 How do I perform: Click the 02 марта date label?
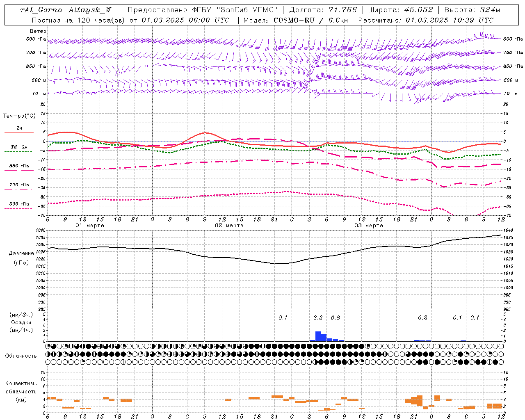pos(229,226)
